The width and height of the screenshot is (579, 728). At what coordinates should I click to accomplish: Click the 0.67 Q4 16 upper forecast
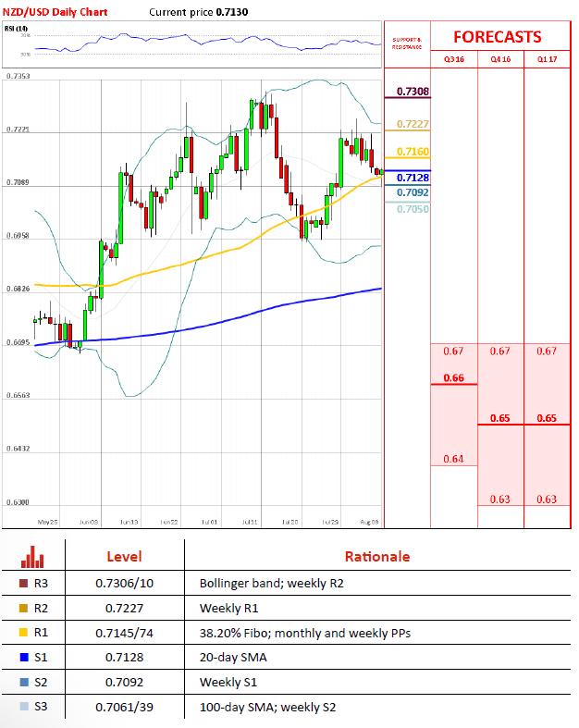(x=500, y=352)
